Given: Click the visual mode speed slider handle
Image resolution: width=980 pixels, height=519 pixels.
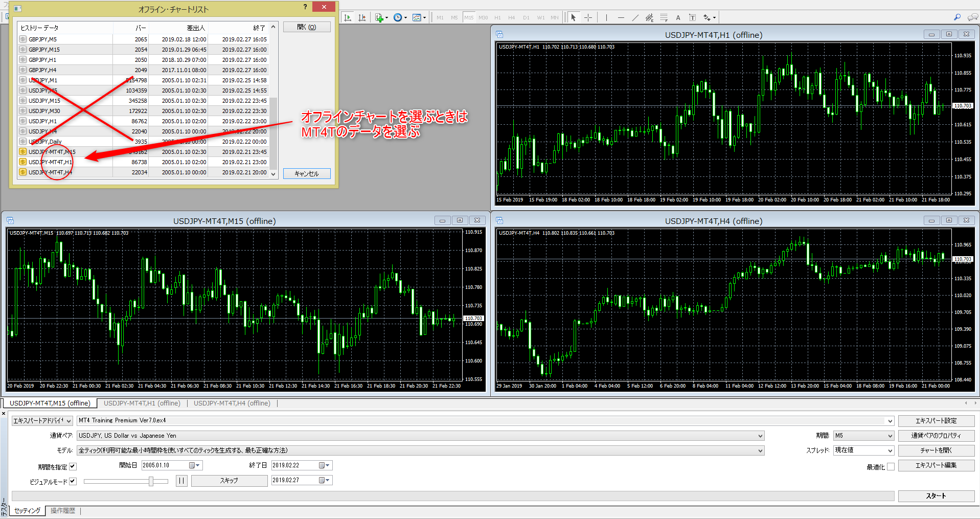Looking at the screenshot, I should click(x=151, y=481).
